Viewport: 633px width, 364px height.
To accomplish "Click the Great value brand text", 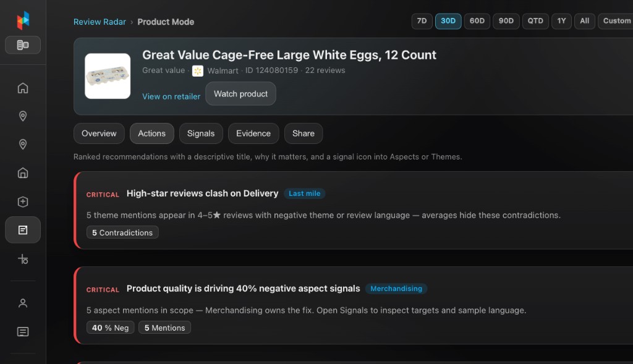I will coord(163,70).
